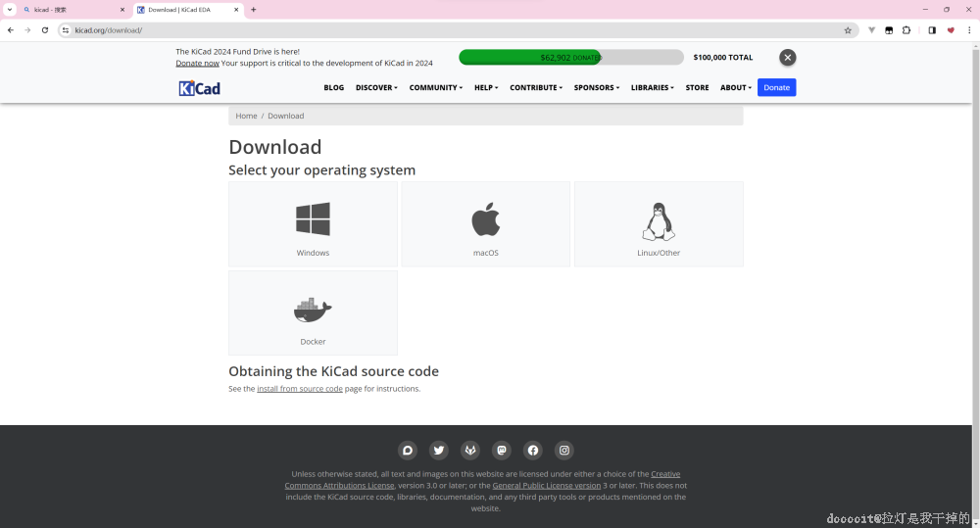Viewport: 980px width, 528px height.
Task: Open the Facebook footer icon
Action: click(532, 450)
